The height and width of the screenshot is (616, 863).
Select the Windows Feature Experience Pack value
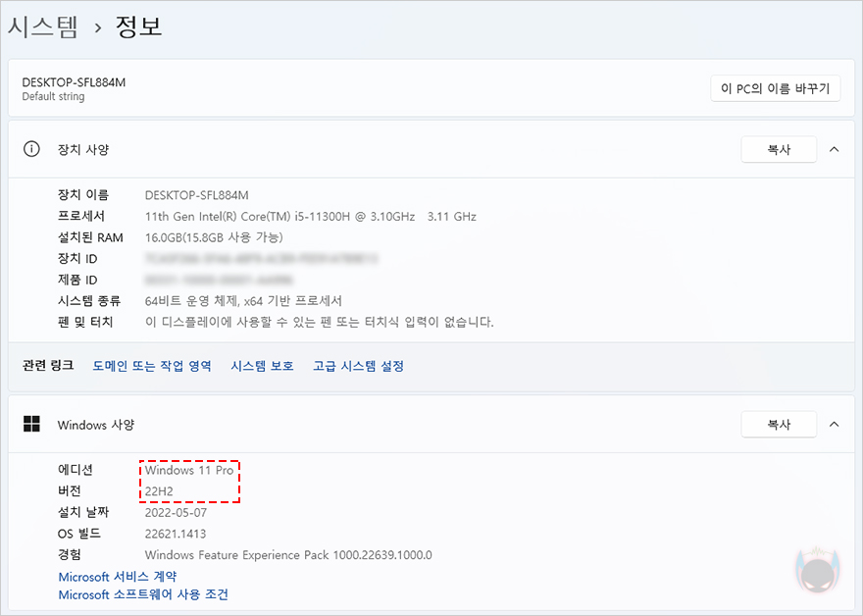pyautogui.click(x=288, y=555)
